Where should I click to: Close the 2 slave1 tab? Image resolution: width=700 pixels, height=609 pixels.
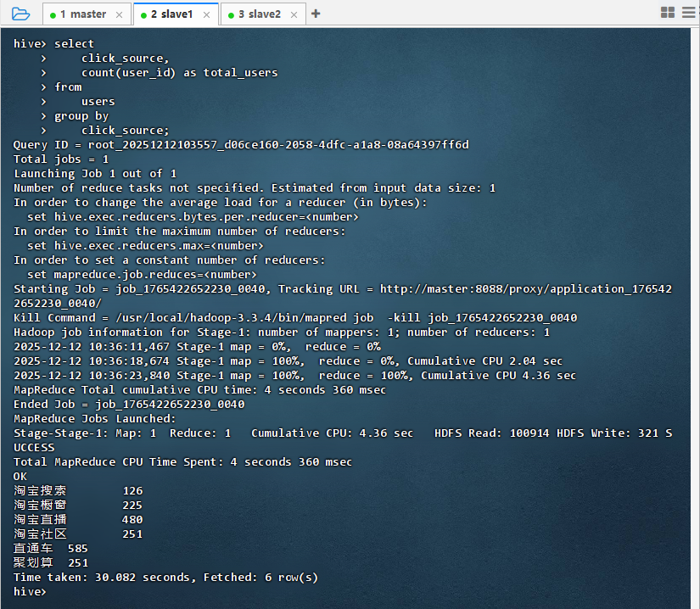[206, 14]
